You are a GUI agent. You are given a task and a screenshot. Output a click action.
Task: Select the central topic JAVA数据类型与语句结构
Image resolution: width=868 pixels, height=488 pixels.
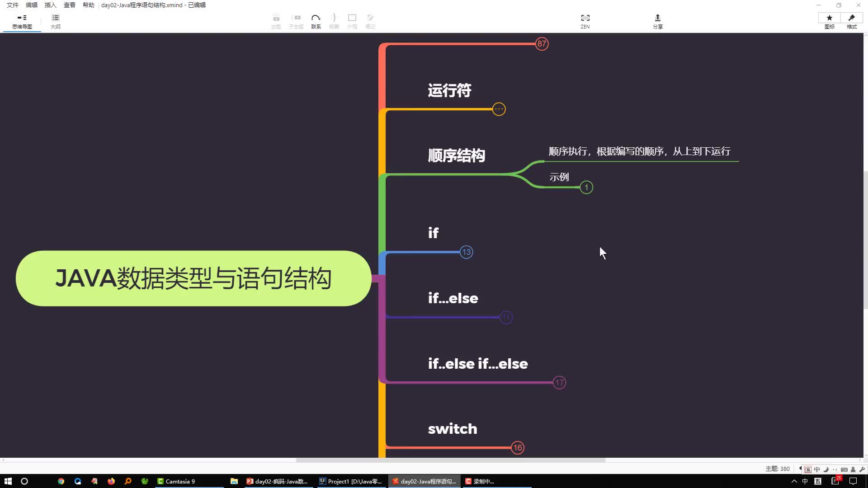click(x=193, y=278)
